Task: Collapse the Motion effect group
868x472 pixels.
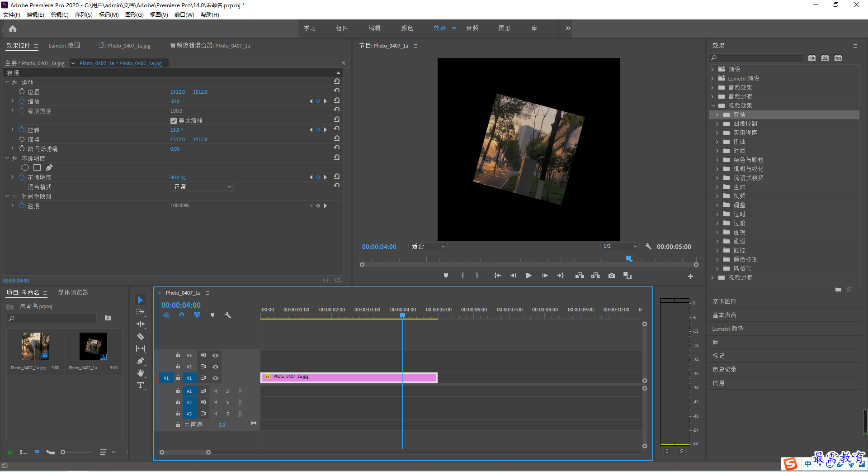Action: pos(7,82)
